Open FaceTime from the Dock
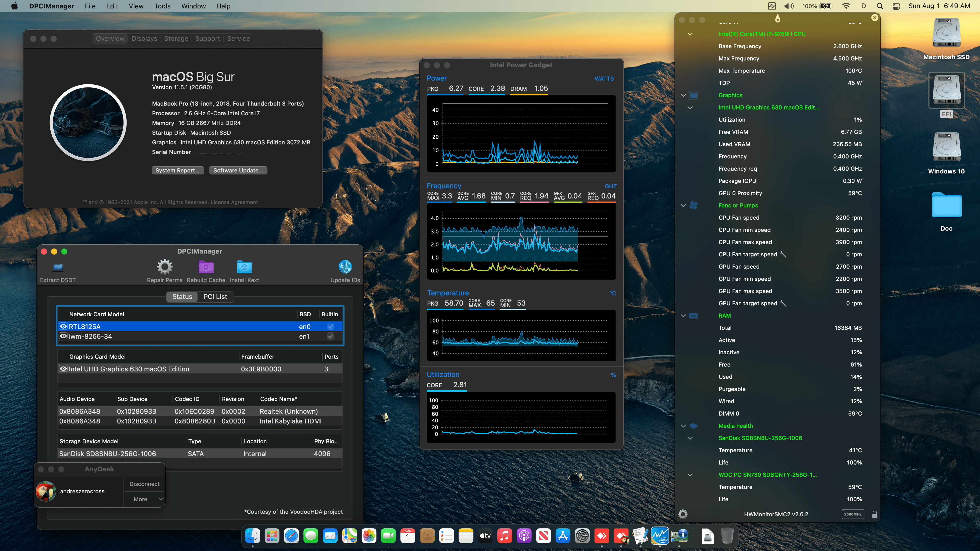 388,536
